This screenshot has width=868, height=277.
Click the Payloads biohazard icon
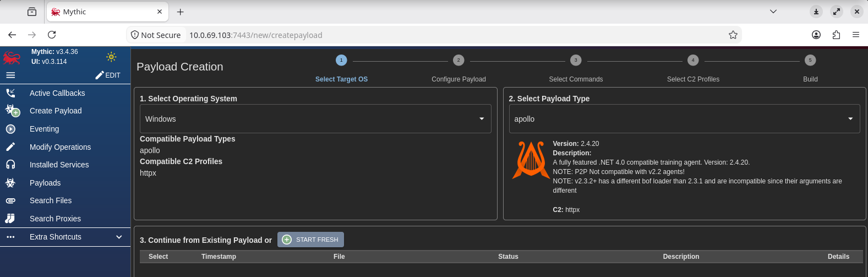(x=10, y=183)
